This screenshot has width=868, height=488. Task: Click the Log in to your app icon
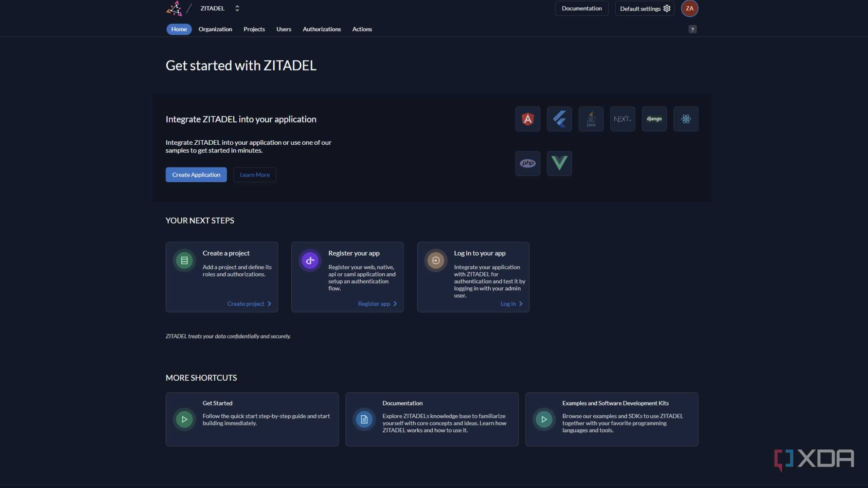click(x=436, y=260)
